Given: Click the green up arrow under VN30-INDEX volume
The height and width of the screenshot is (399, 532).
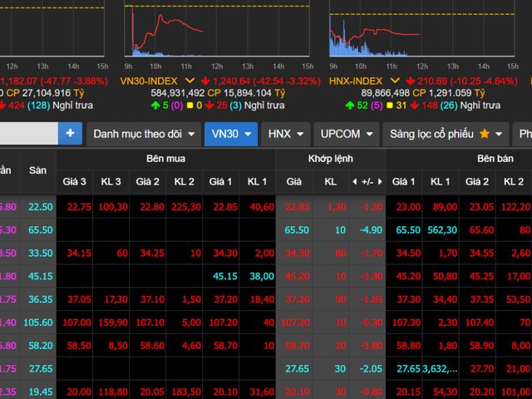Looking at the screenshot, I should pos(155,106).
